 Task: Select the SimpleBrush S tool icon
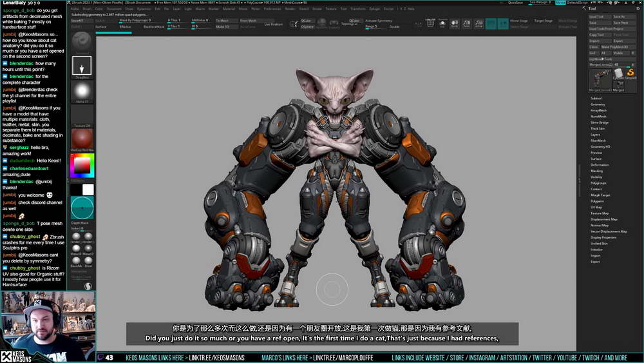click(630, 73)
